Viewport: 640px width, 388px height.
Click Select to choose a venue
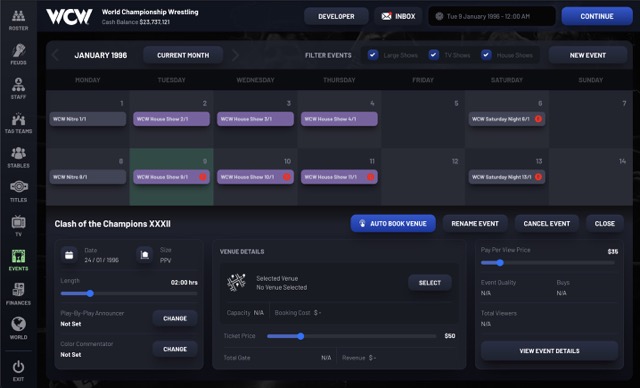point(430,283)
